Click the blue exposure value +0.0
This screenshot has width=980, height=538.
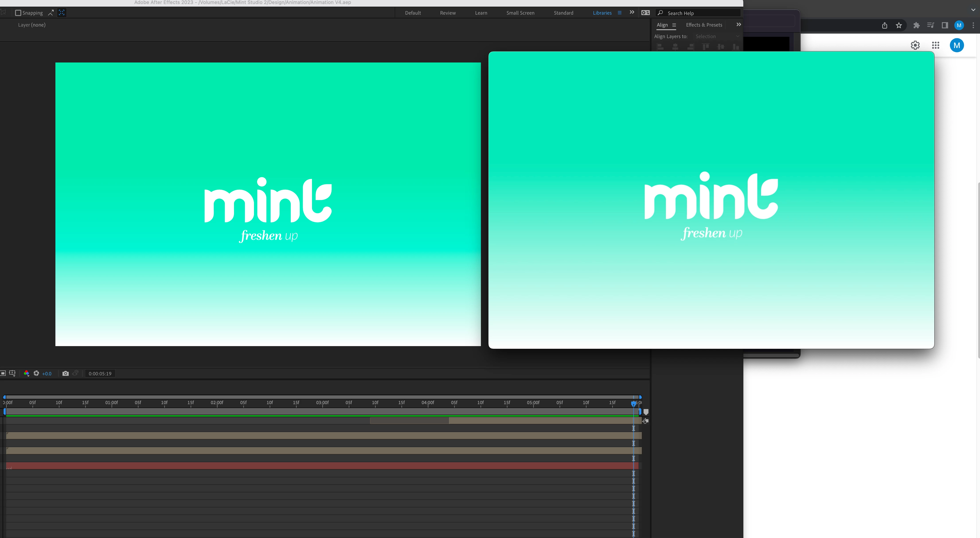(x=47, y=374)
